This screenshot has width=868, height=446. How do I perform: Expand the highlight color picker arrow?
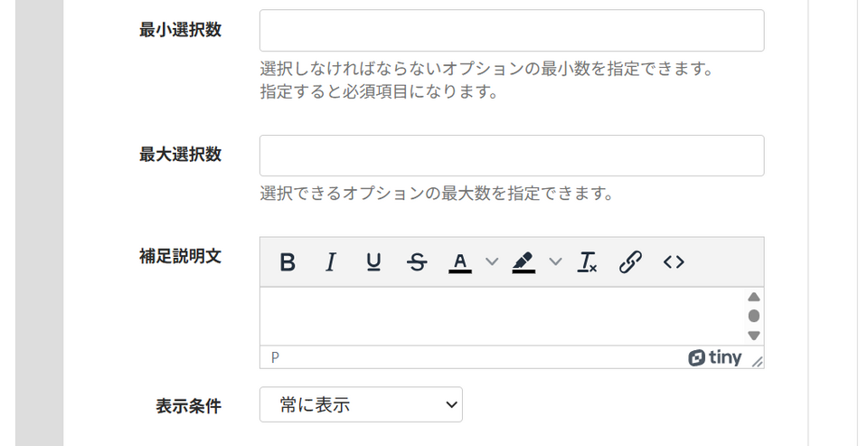coord(555,262)
